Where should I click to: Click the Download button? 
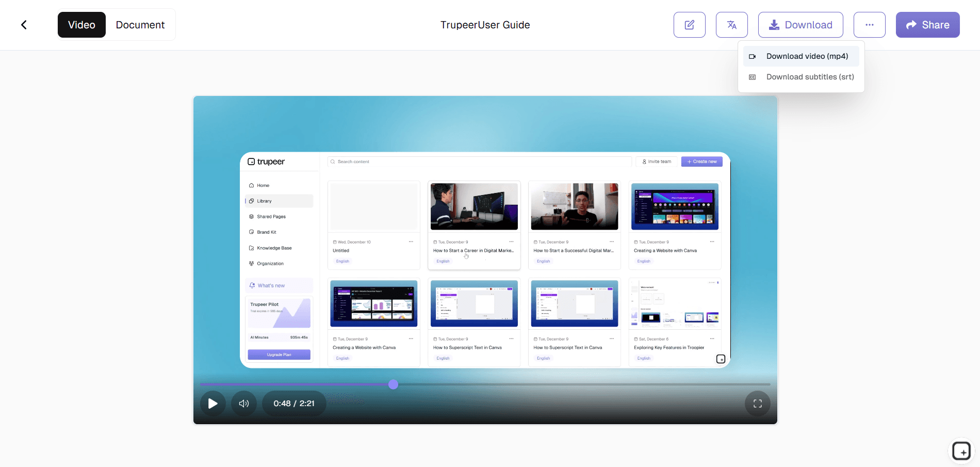(x=801, y=25)
